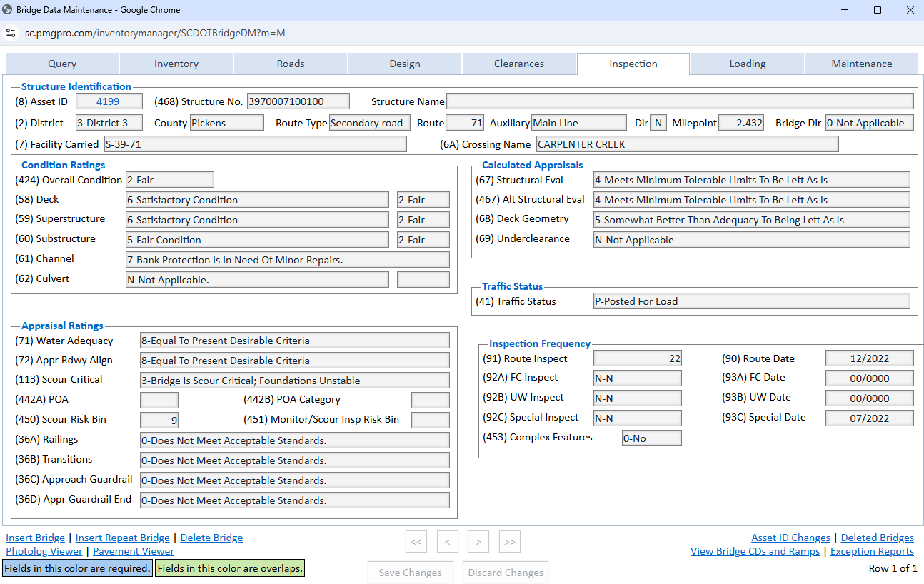This screenshot has width=924, height=584.
Task: Open the County field showing Pickens
Action: (x=227, y=123)
